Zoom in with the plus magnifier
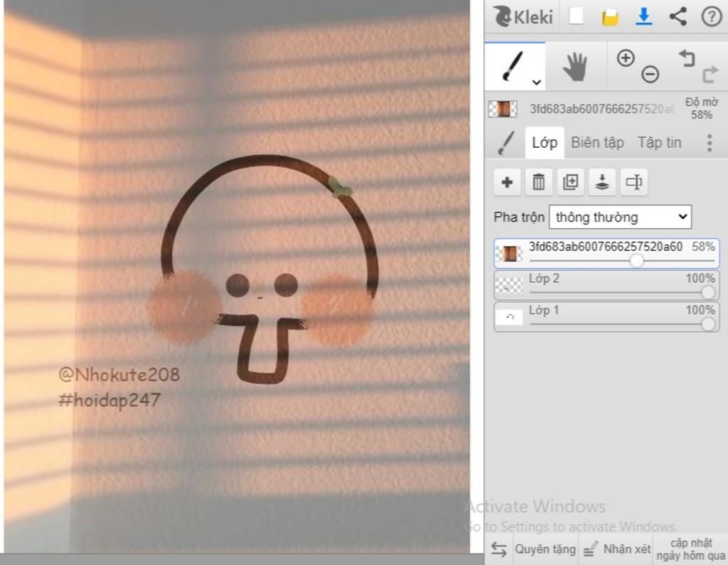Viewport: 728px width, 565px height. [626, 58]
